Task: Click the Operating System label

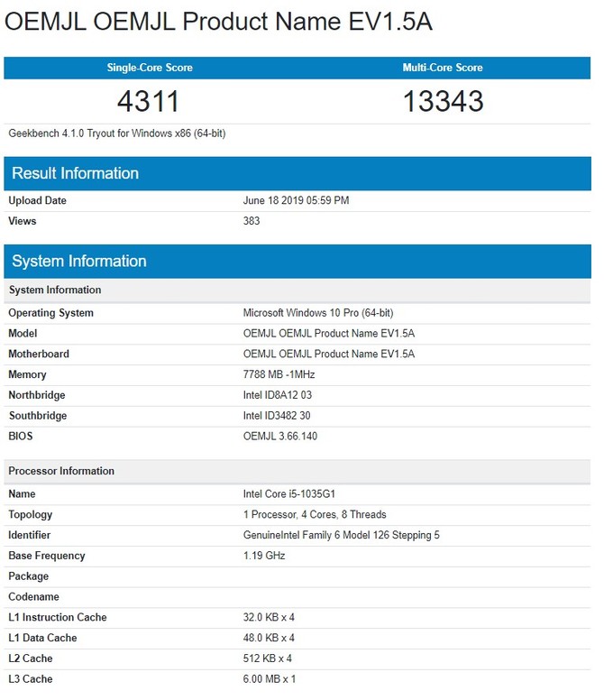Action: (50, 313)
